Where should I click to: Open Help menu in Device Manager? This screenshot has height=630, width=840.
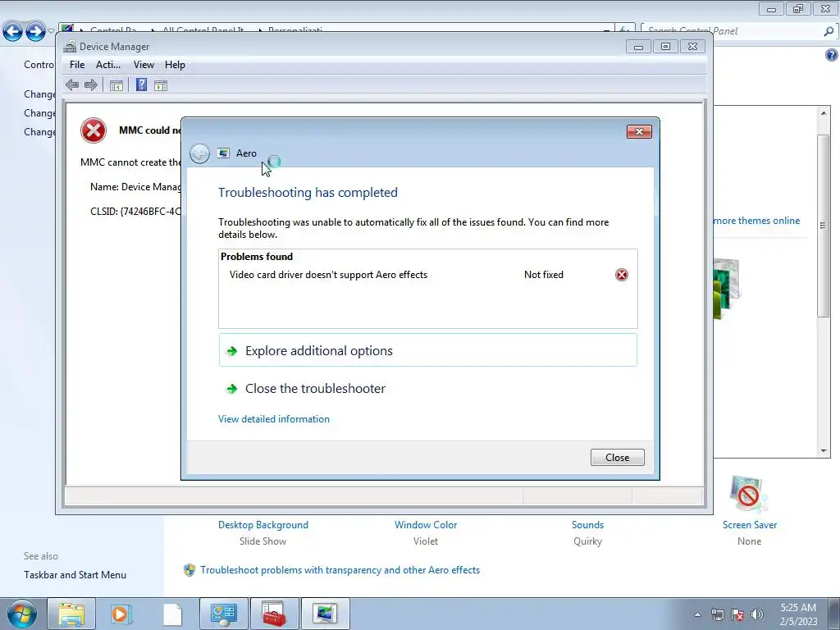[x=175, y=65]
